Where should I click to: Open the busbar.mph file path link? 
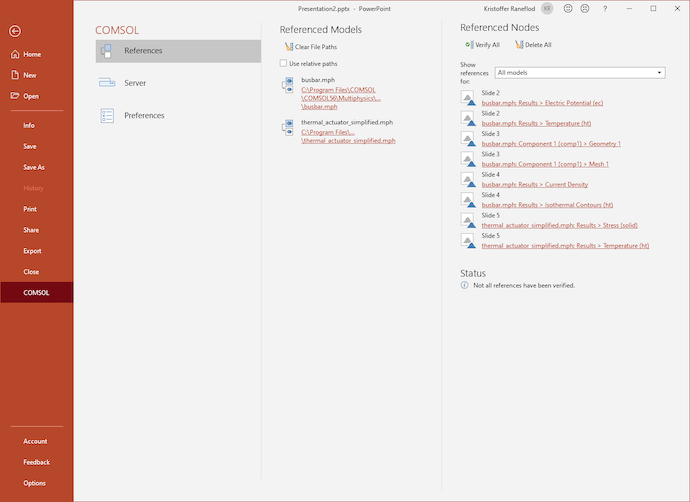click(x=341, y=98)
